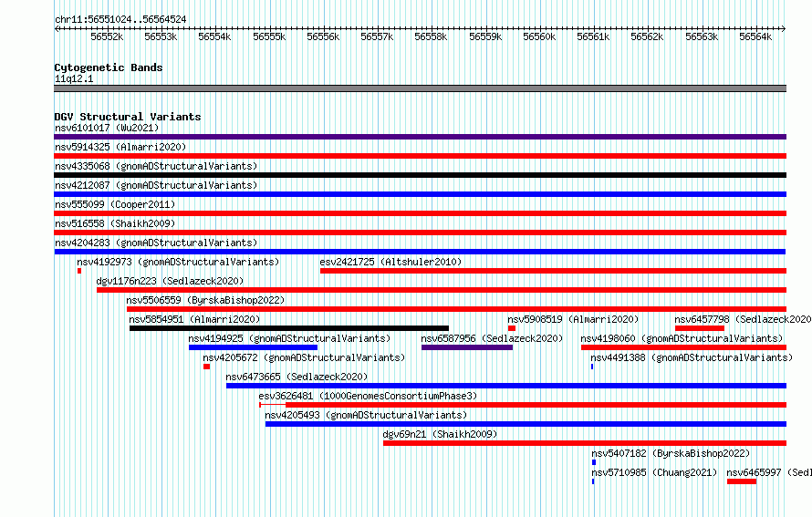Click nsv4192973 gnomAD variant label

(x=178, y=262)
